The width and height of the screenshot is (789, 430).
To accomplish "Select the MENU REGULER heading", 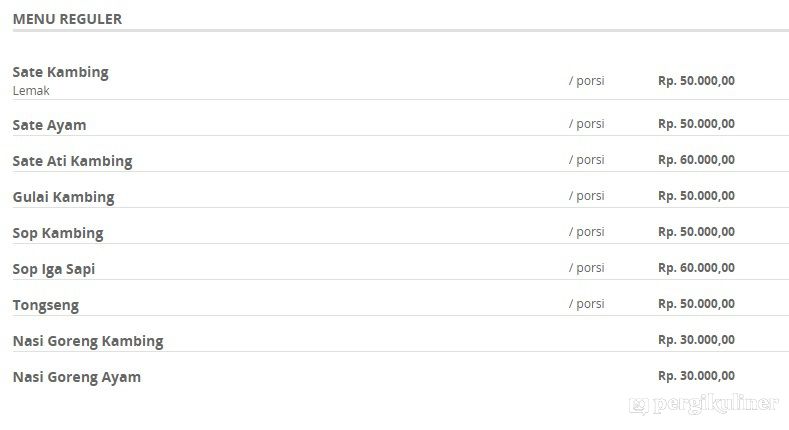I will coord(67,19).
